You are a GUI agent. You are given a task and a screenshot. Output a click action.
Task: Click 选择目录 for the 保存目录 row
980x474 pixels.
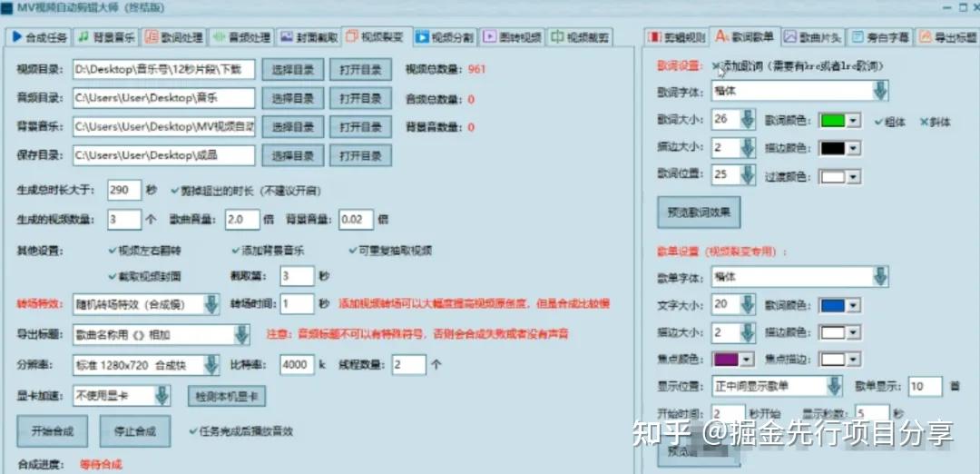[292, 155]
